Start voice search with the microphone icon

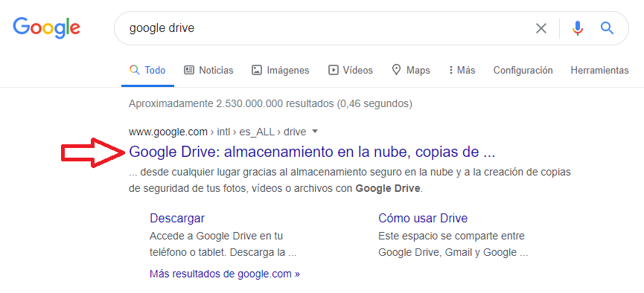[578, 28]
